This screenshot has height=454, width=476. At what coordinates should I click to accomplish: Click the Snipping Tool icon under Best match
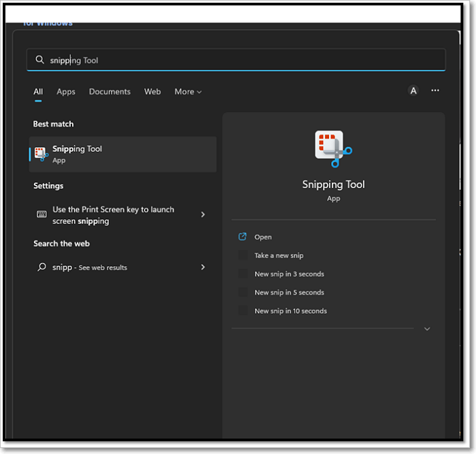point(41,154)
